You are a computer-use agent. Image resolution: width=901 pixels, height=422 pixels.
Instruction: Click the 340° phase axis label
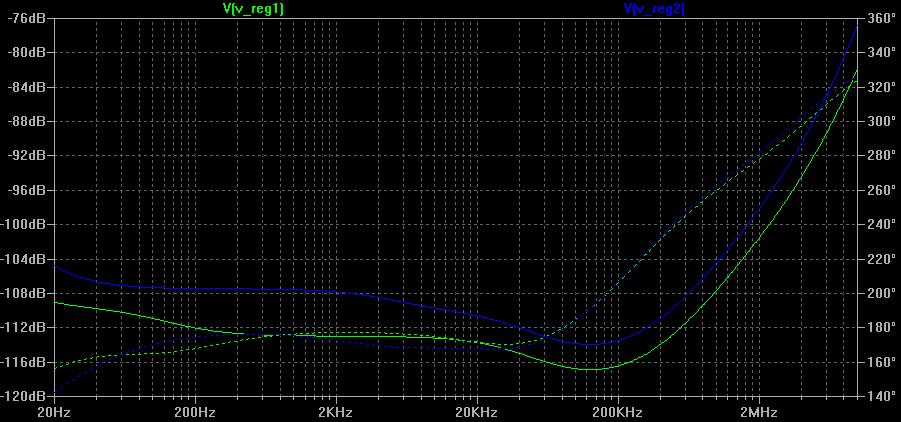[x=881, y=52]
